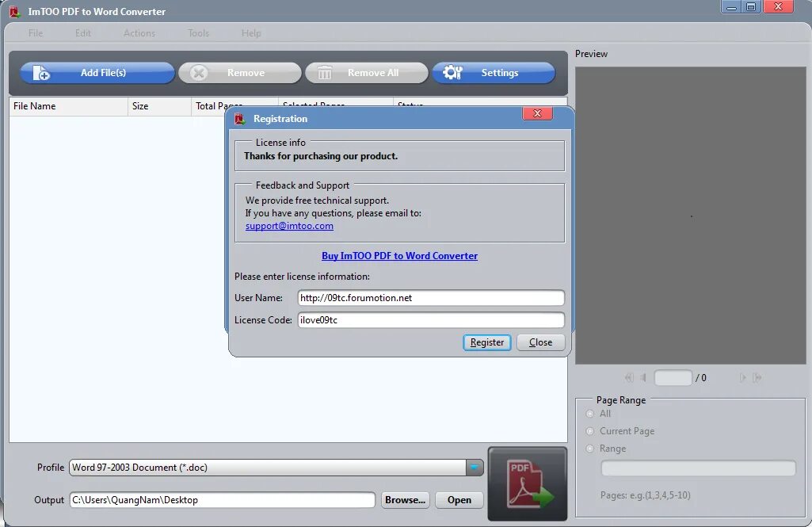This screenshot has height=527, width=812.
Task: Start conversion with the PDF arrow icon
Action: click(x=528, y=483)
